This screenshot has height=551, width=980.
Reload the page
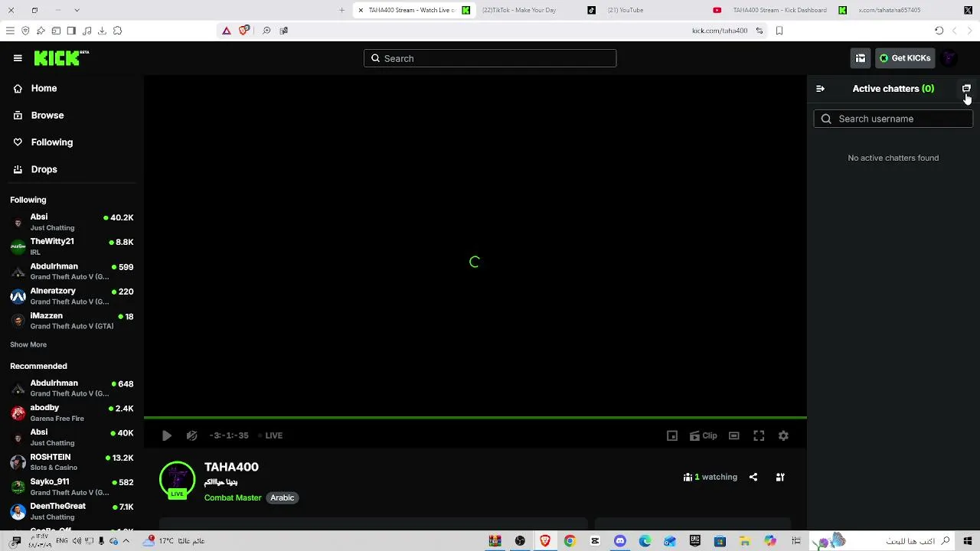click(939, 31)
